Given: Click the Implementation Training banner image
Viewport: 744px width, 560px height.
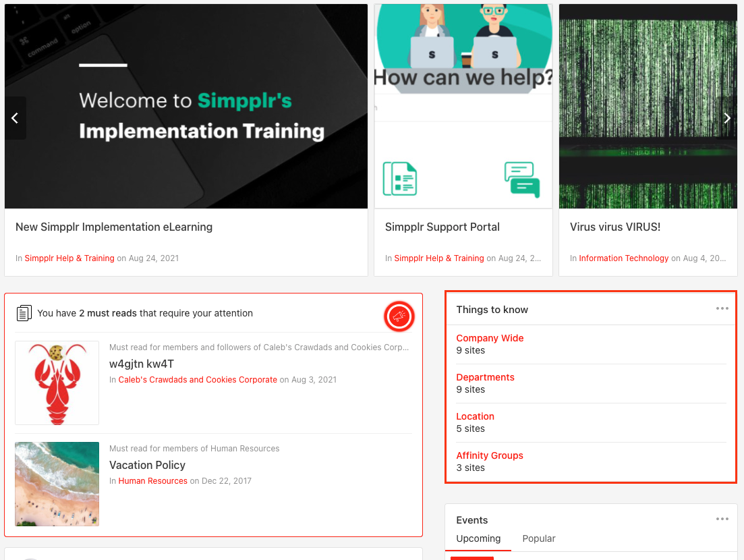Looking at the screenshot, I should [x=186, y=107].
